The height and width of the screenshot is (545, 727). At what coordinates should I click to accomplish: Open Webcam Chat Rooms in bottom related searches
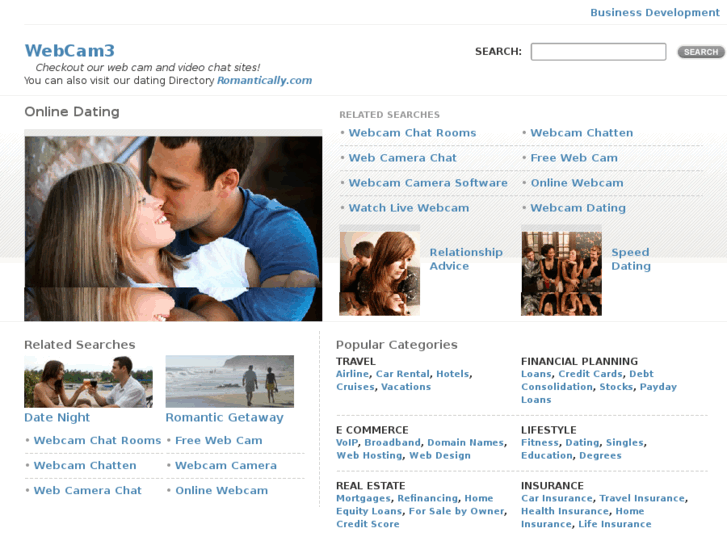pos(97,440)
